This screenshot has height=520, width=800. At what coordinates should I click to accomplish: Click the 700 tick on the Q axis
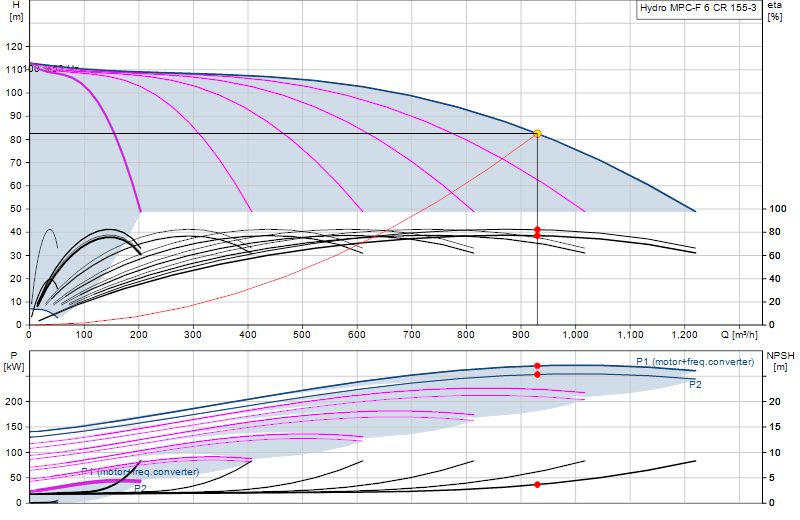tap(412, 335)
